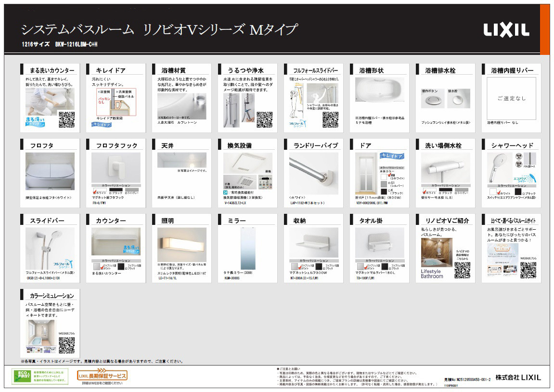Click the QR code in リノビオVご紹介 card
554x392 pixels.
[x=462, y=270]
